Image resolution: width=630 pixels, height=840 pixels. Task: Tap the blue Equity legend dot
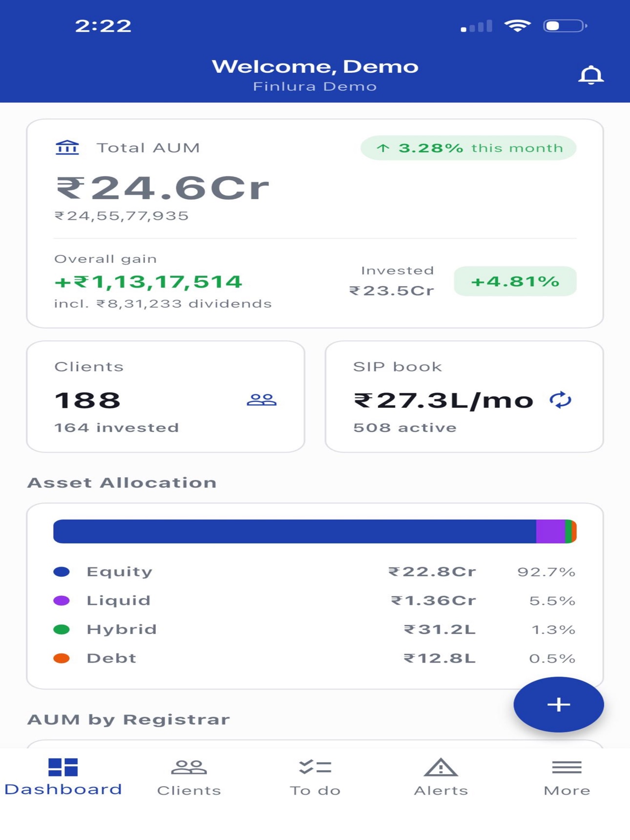62,572
